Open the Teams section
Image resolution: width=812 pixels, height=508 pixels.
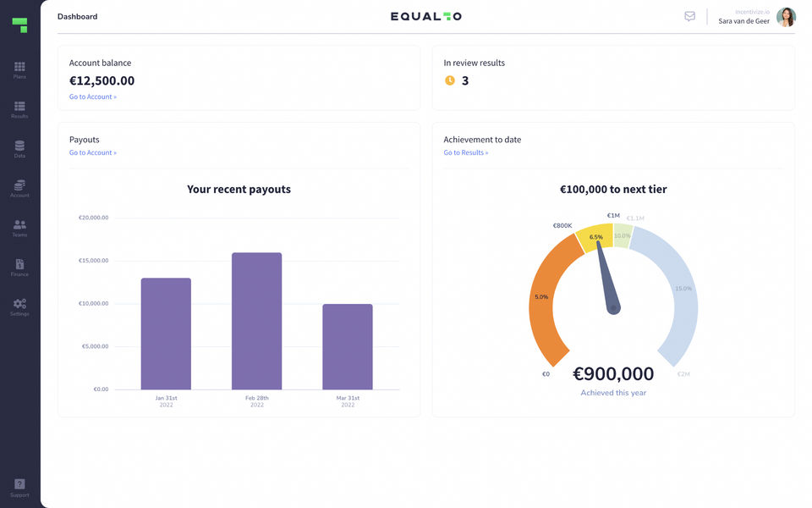[19, 227]
